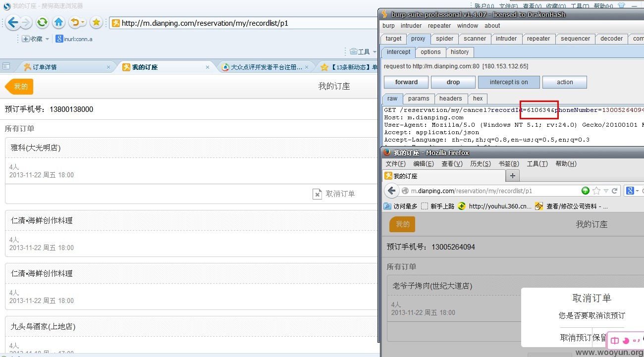Open Firefox 帮助(H) menu
Image resolution: width=644 pixels, height=357 pixels.
coord(566,164)
